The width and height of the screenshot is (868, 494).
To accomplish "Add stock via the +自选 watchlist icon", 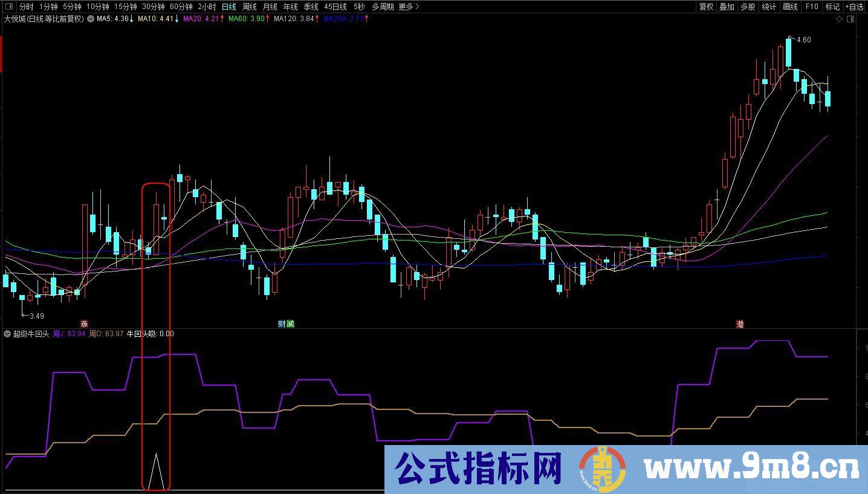I will click(x=856, y=7).
